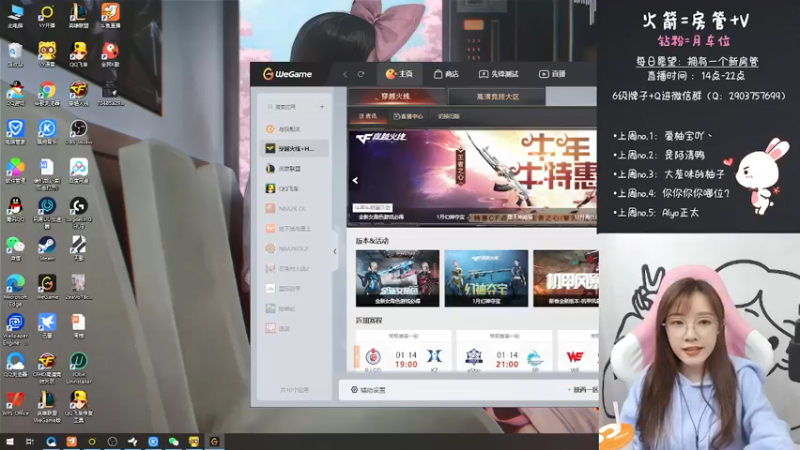Click the plus add-app icon in sidebar
This screenshot has height=450, width=800.
pyautogui.click(x=322, y=107)
